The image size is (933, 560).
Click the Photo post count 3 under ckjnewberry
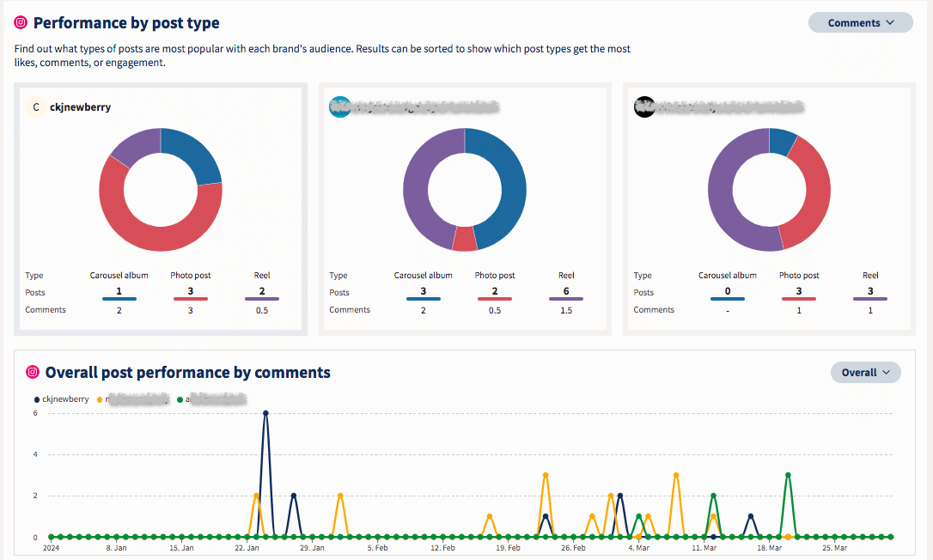(x=191, y=291)
